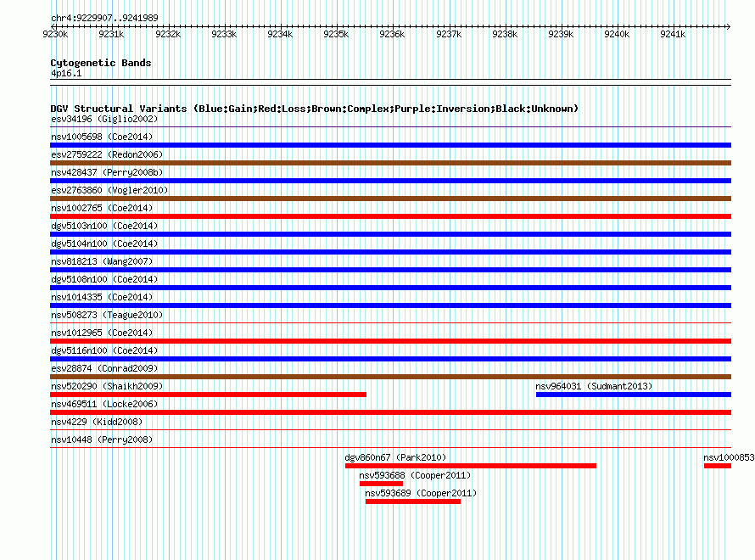Open the esv2759222 (Redon2006) label
This screenshot has height=560, width=755.
(107, 154)
